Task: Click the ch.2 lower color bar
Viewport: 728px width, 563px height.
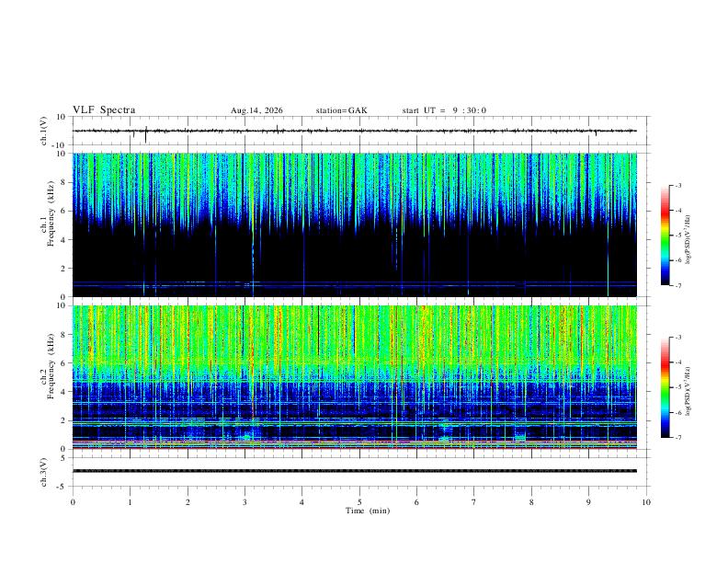Action: pos(665,387)
